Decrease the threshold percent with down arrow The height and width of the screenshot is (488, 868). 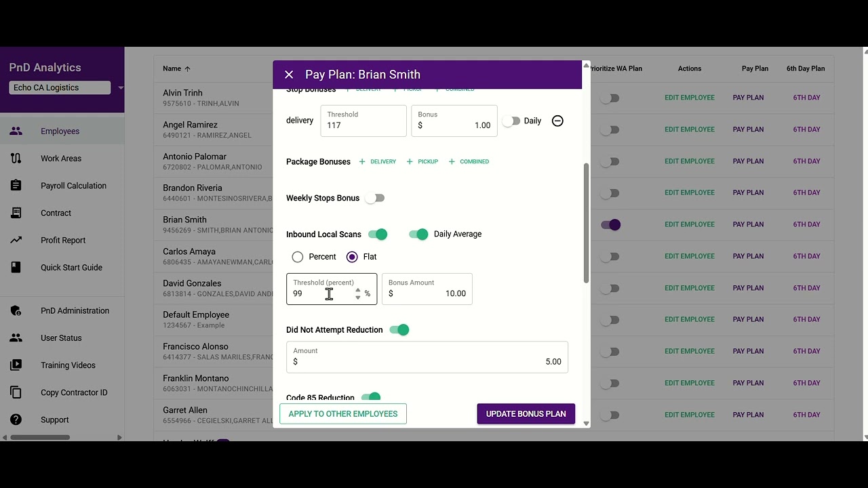tap(358, 297)
